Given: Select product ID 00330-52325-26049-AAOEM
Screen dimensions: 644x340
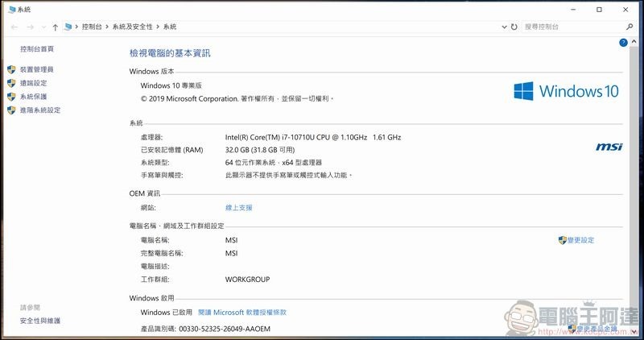Looking at the screenshot, I should 225,329.
